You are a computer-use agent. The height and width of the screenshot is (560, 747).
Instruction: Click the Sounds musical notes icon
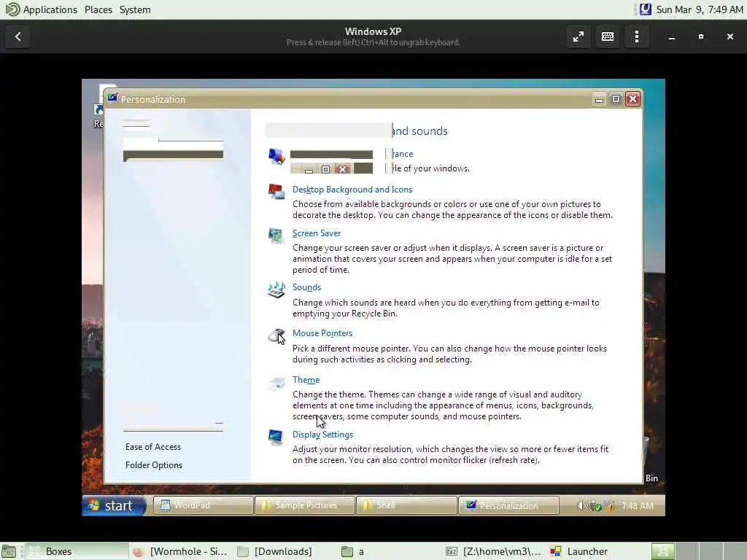point(276,289)
